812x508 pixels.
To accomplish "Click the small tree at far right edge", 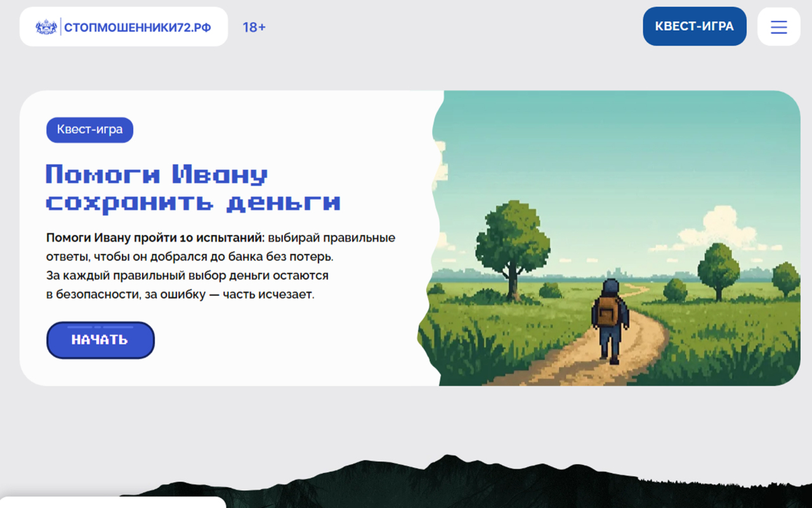I will 785,278.
